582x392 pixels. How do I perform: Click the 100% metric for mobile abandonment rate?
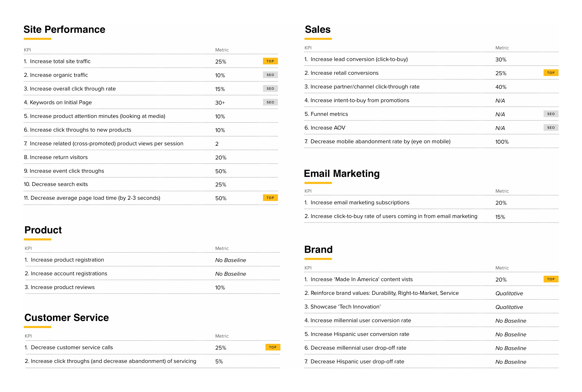point(502,142)
